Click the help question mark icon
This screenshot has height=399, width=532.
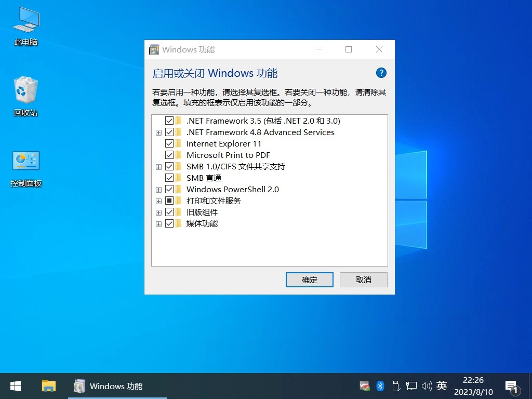[381, 73]
